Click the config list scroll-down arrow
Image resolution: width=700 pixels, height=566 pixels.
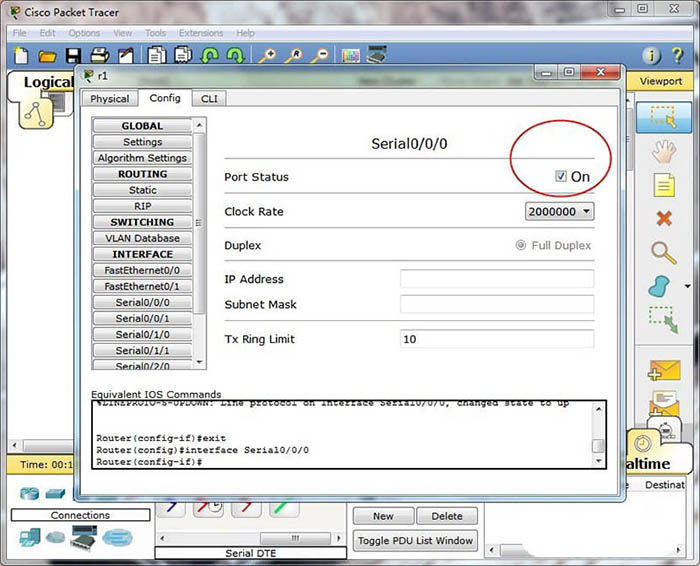pos(200,362)
